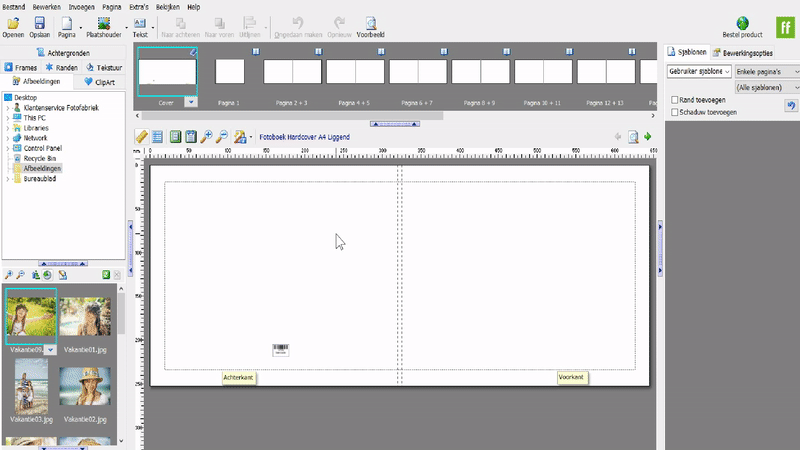This screenshot has height=450, width=800.
Task: Go to next page with green arrow
Action: (648, 137)
